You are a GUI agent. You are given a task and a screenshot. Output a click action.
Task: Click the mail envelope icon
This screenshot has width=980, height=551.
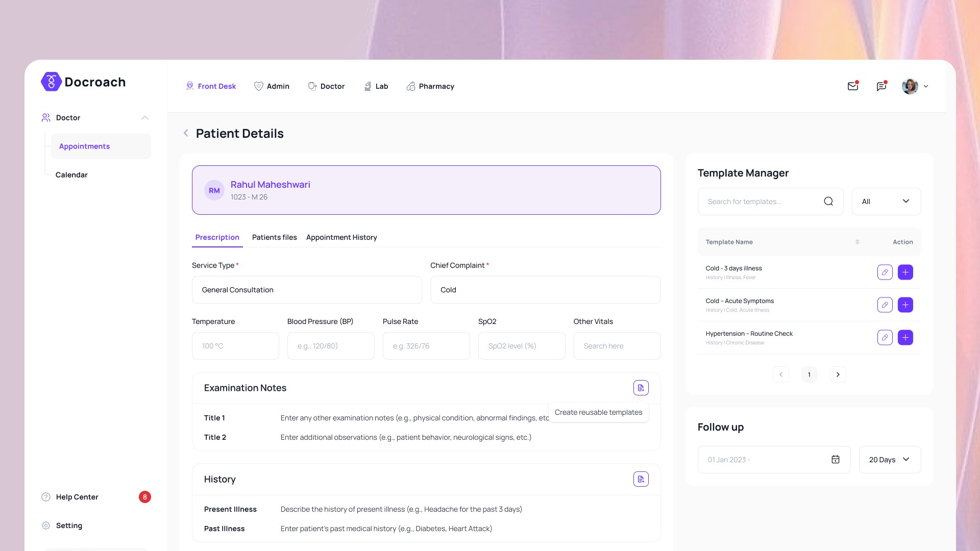[852, 86]
